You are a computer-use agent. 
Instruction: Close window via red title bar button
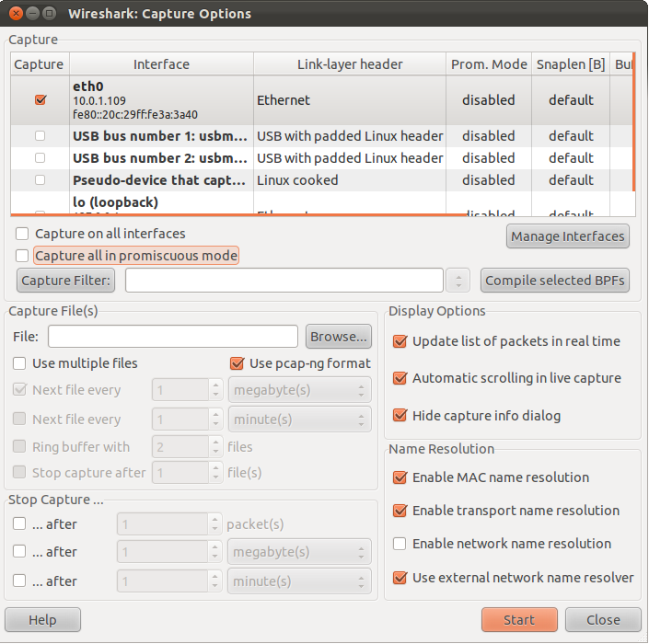16,14
